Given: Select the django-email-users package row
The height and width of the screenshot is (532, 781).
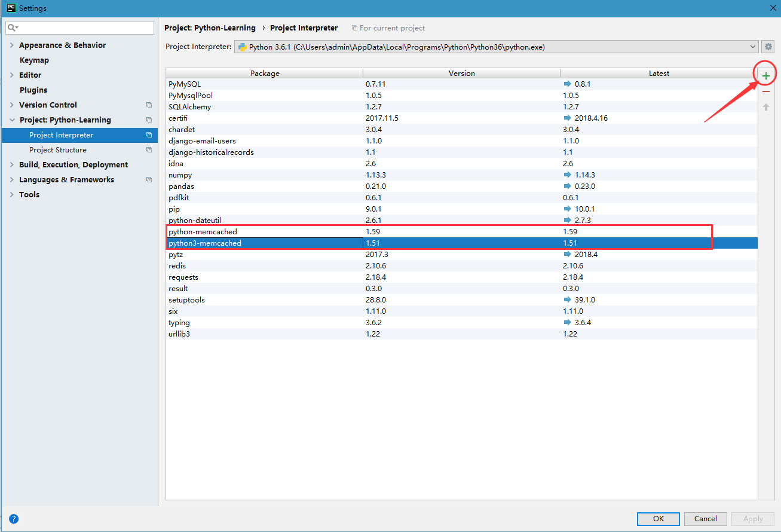Looking at the screenshot, I should point(462,141).
